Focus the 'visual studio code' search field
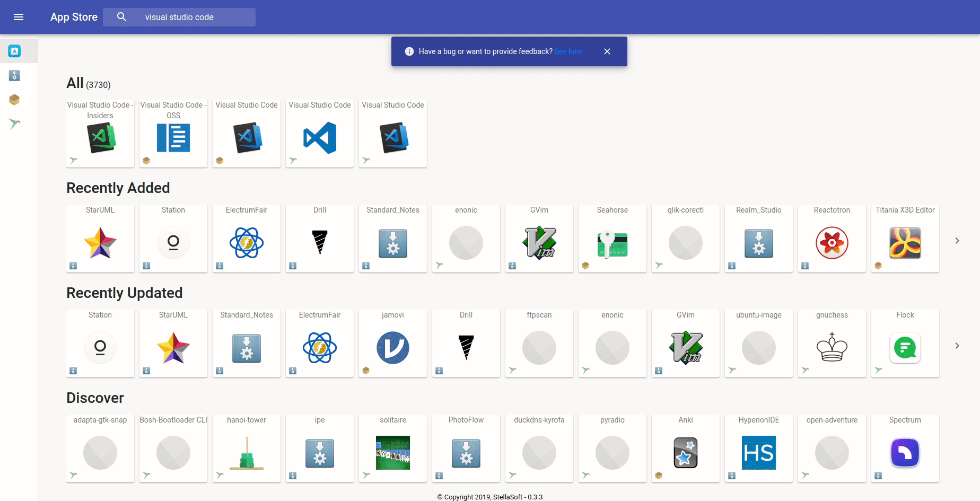The height and width of the screenshot is (501, 980). [x=179, y=17]
